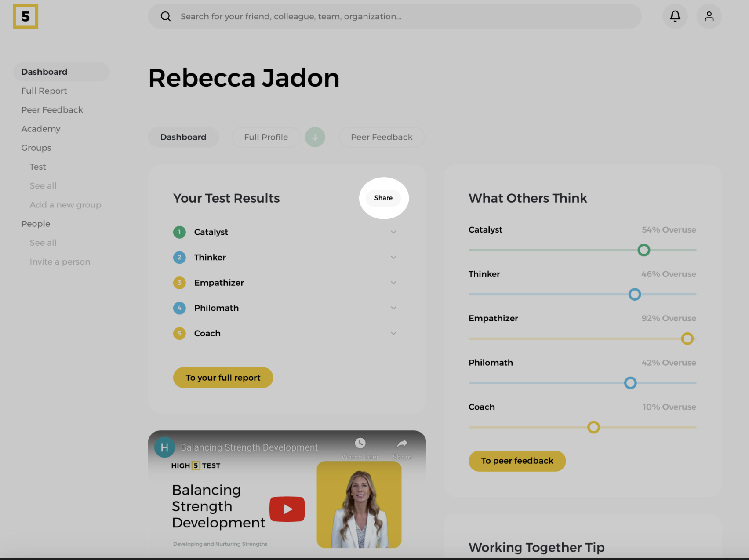Click the video Watch later clock icon
Screen dimensions: 749x560
[x=360, y=443]
